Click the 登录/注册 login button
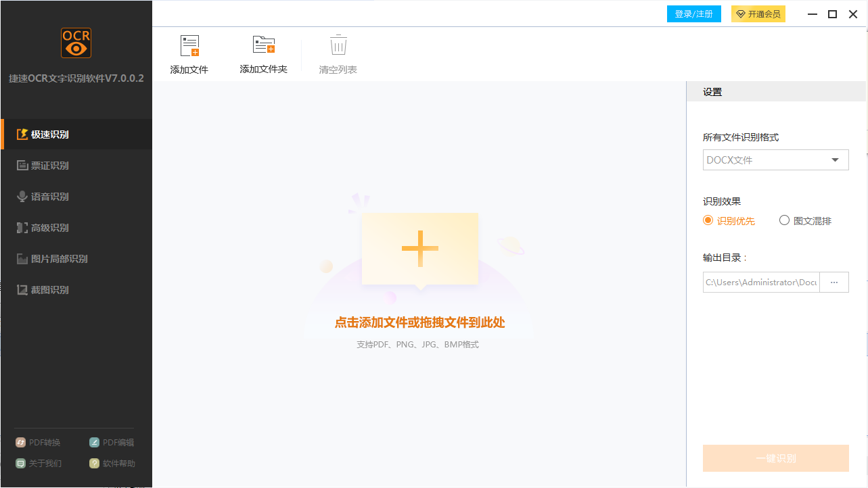 point(693,14)
